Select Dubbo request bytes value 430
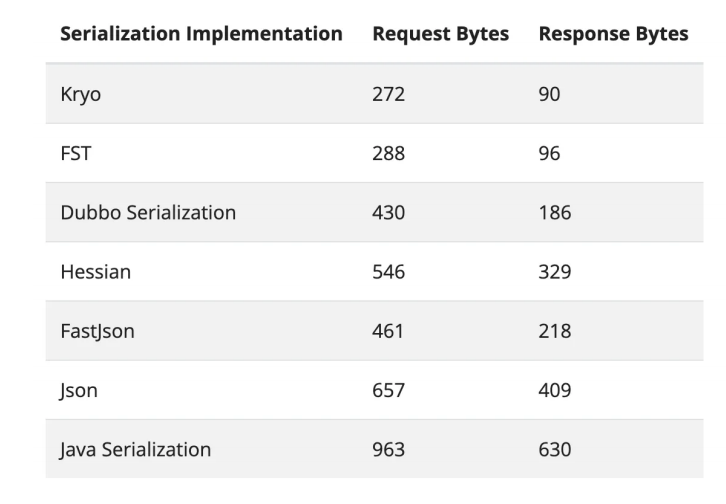Viewport: 726px width, 504px height. [x=388, y=212]
